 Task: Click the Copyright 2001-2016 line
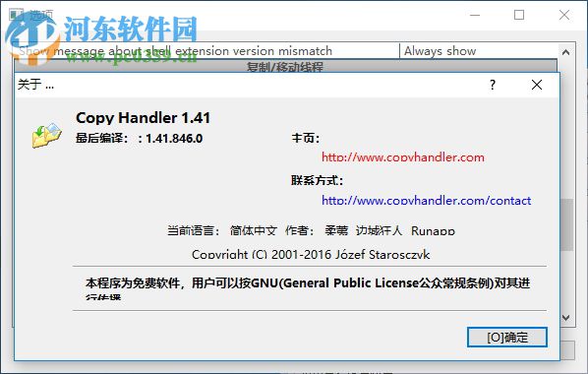311,254
